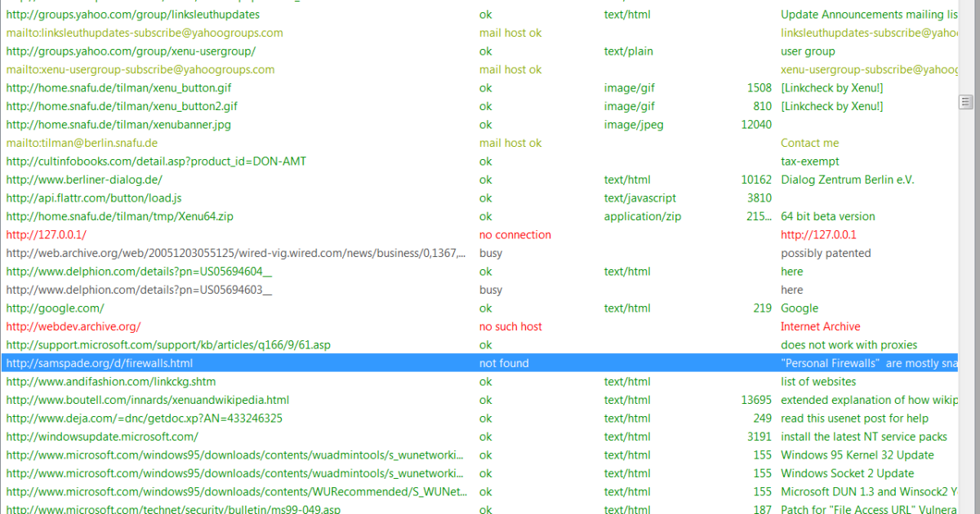Click the image/jpeg type cell
Image resolution: width=980 pixels, height=514 pixels.
coord(634,125)
